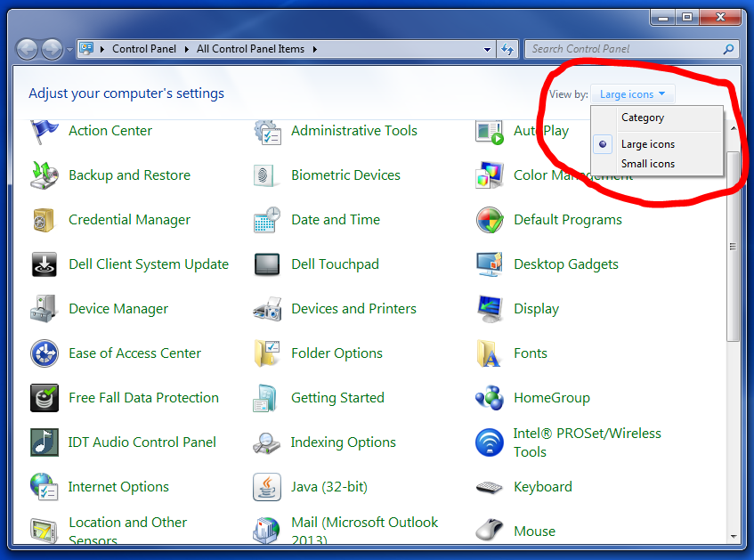Viewport: 754px width, 560px height.
Task: Refresh the Control Panel view
Action: (x=507, y=49)
